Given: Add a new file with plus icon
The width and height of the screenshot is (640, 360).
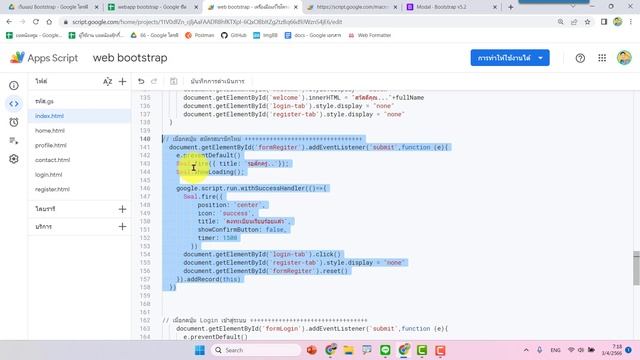Looking at the screenshot, I should 122,82.
